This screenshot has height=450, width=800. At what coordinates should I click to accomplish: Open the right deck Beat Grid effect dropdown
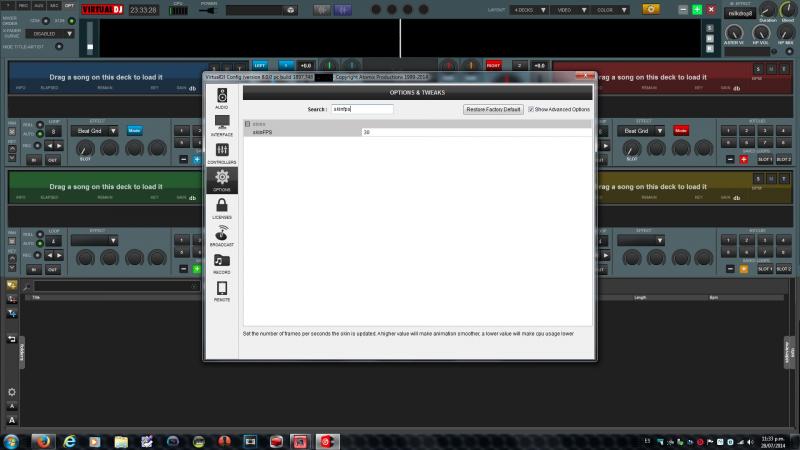641,131
